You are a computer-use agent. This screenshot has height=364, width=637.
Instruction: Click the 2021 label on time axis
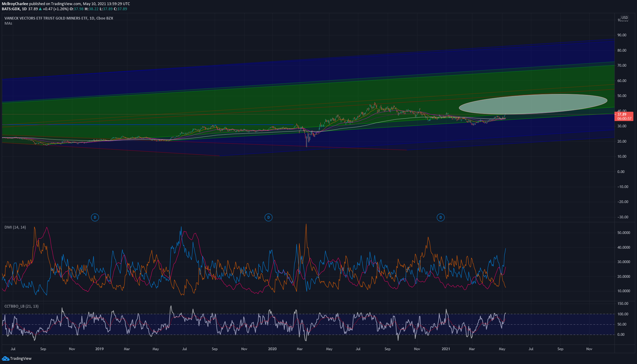(x=446, y=349)
